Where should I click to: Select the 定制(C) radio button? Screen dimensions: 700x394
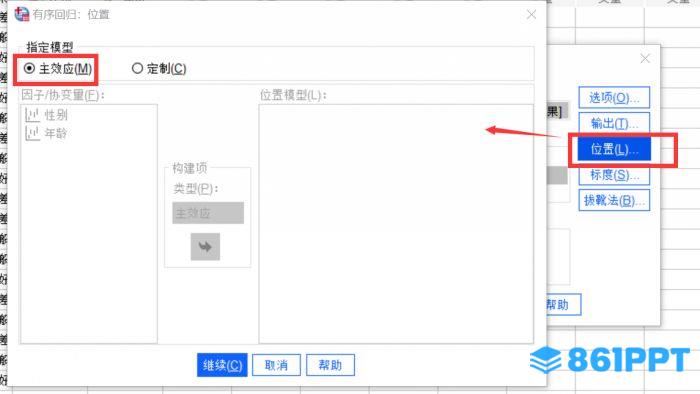(x=137, y=69)
